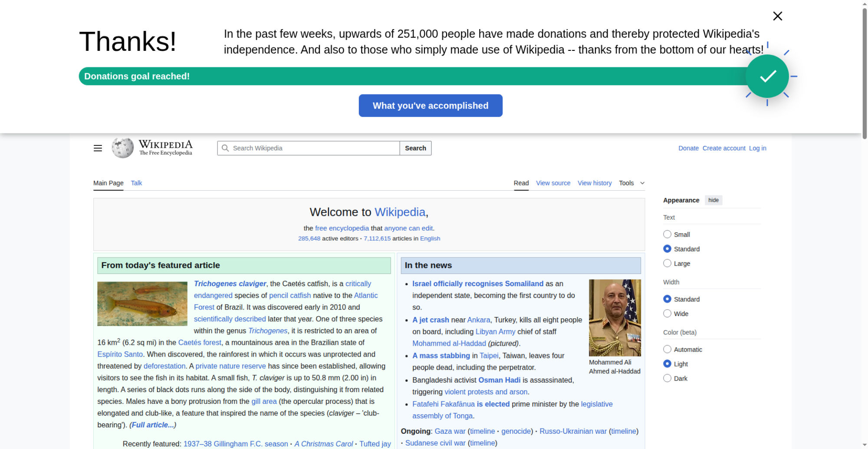Select the Small text size option
Screen dimensions: 868x449
coord(667,234)
